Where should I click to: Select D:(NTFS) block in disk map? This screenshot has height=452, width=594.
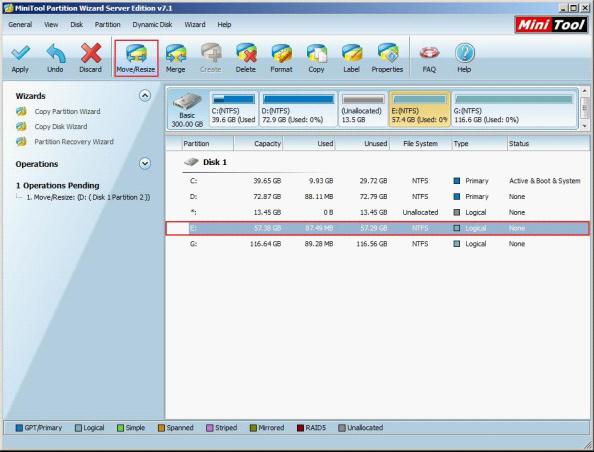click(298, 109)
